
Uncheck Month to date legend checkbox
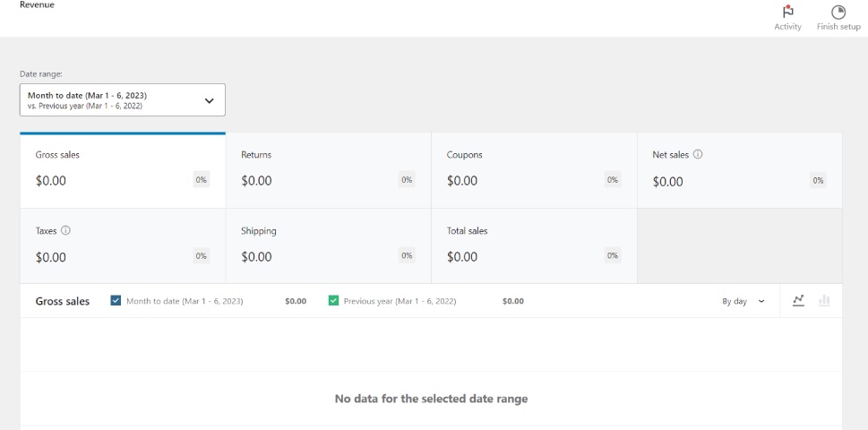click(116, 301)
